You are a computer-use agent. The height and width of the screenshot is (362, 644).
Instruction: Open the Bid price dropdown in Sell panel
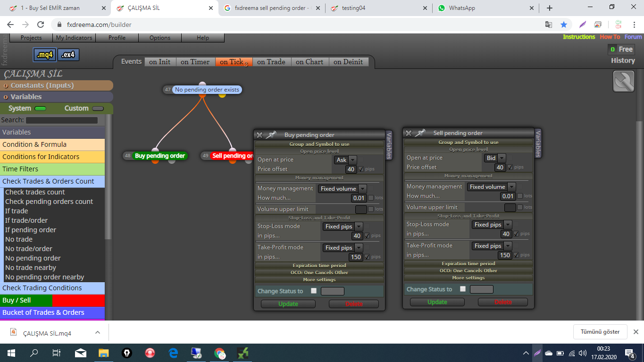495,158
